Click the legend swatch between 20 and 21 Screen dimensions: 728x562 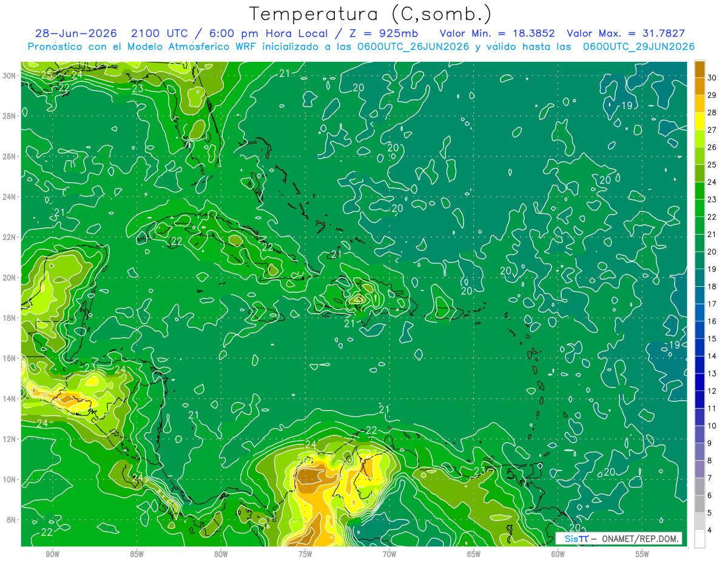tap(699, 243)
